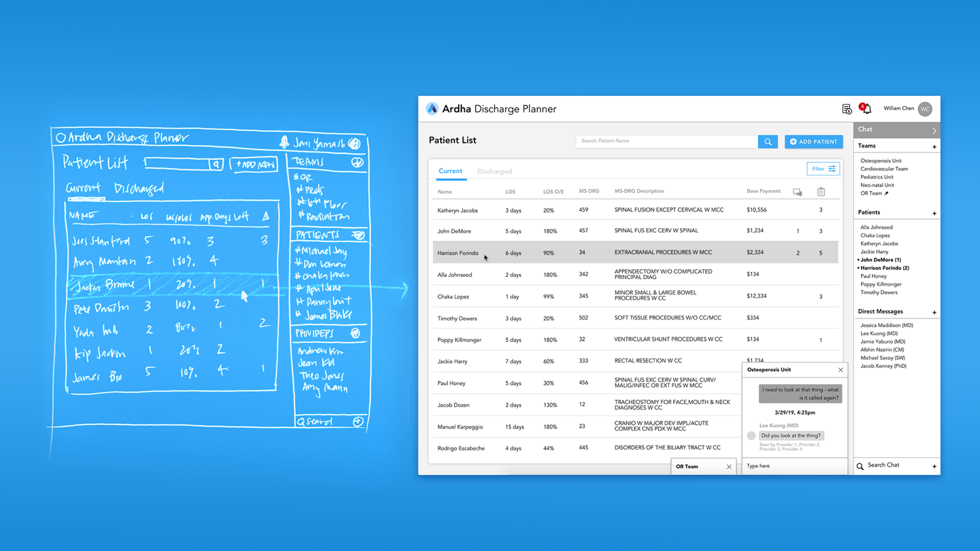Open Neo-natal Unit team chat
The height and width of the screenshot is (551, 980).
point(877,185)
